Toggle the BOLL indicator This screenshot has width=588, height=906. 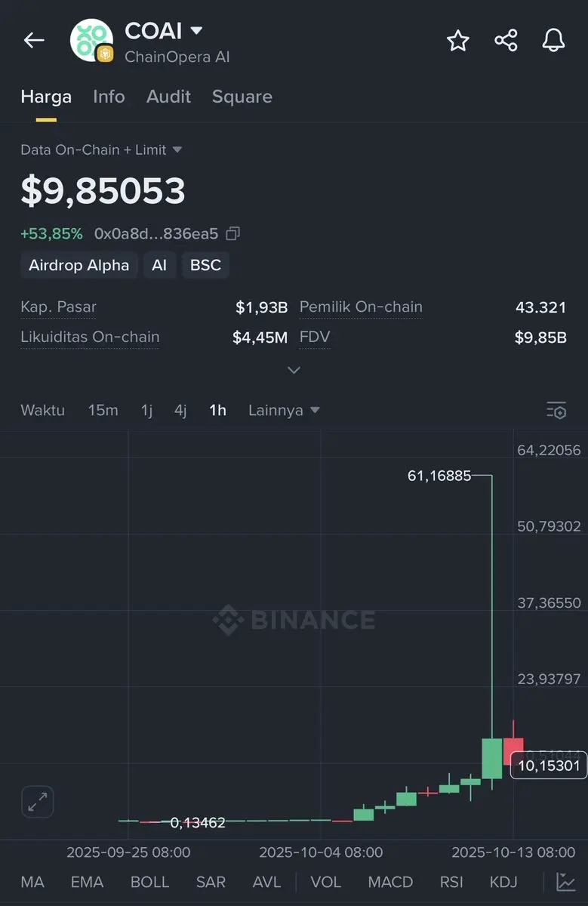(x=149, y=882)
